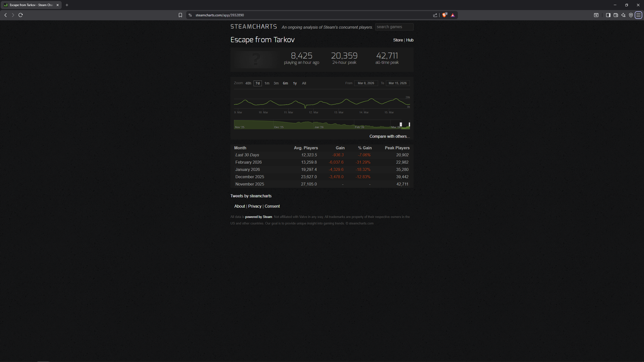Image resolution: width=644 pixels, height=362 pixels.
Task: Open the From date Mar 8, 2026 field
Action: point(366,83)
